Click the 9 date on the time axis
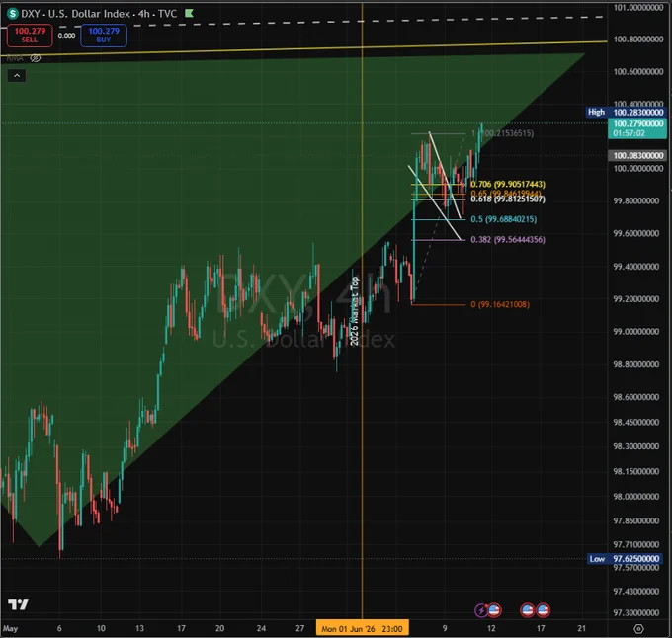 click(445, 628)
